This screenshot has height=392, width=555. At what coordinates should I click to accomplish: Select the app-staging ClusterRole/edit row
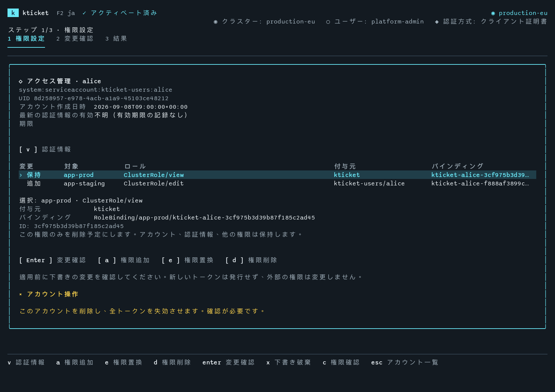point(277,183)
